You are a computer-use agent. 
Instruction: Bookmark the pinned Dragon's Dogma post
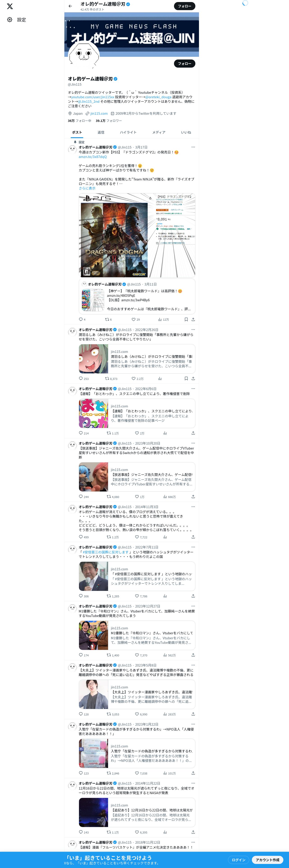click(x=186, y=320)
